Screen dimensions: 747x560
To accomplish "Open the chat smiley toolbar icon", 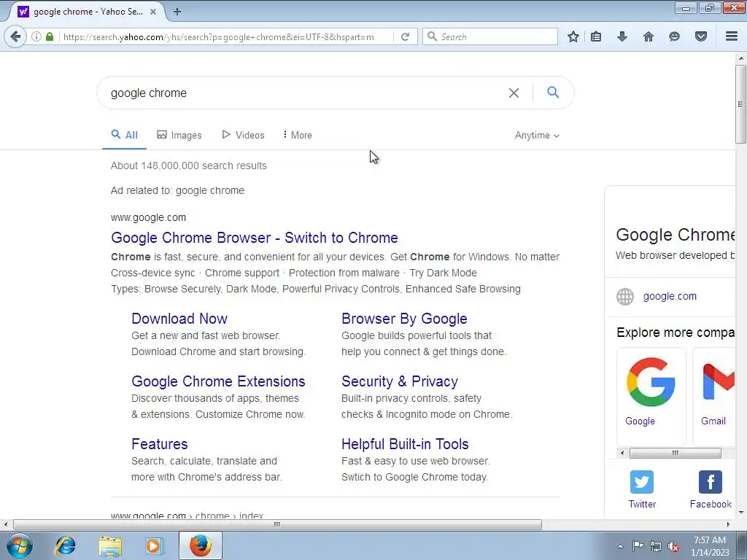I will (674, 36).
